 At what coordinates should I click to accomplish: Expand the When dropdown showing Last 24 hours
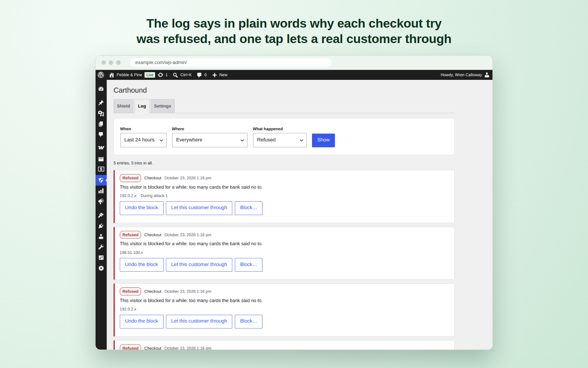[x=143, y=140]
